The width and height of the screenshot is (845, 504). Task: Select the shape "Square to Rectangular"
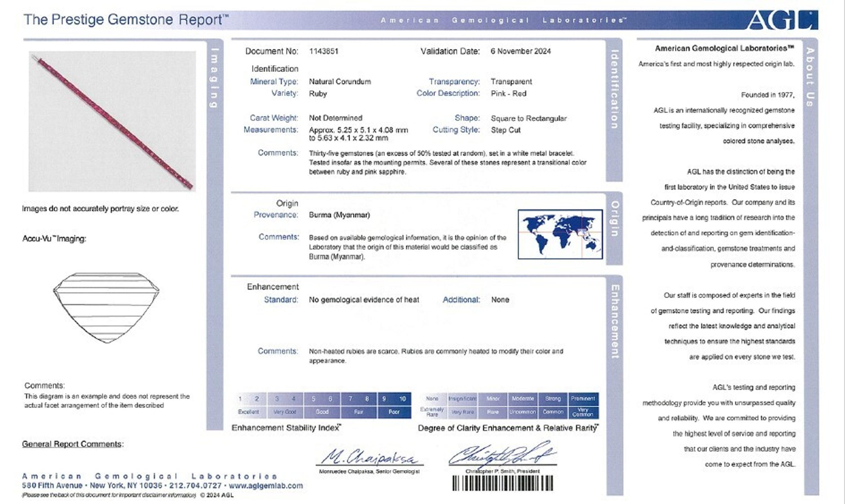point(529,119)
